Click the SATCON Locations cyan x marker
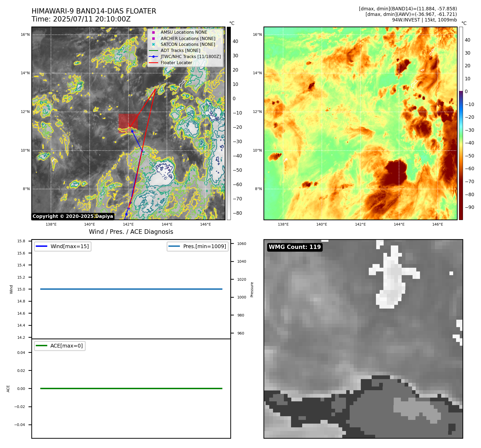The width and height of the screenshot is (481, 448). point(153,45)
